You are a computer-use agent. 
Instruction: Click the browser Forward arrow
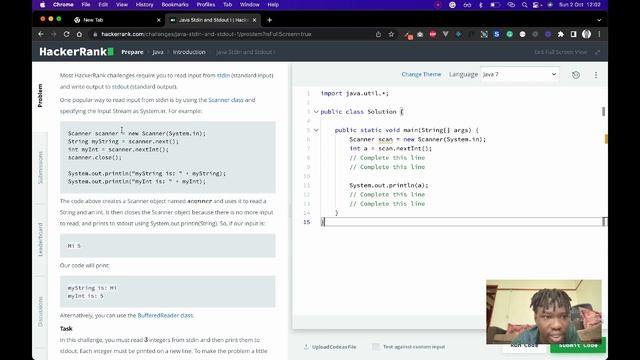53,34
